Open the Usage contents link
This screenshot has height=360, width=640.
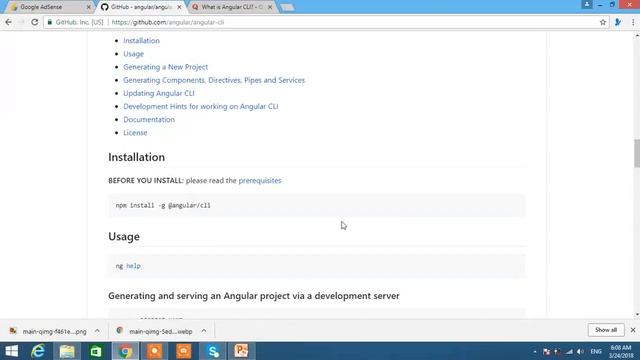click(133, 54)
